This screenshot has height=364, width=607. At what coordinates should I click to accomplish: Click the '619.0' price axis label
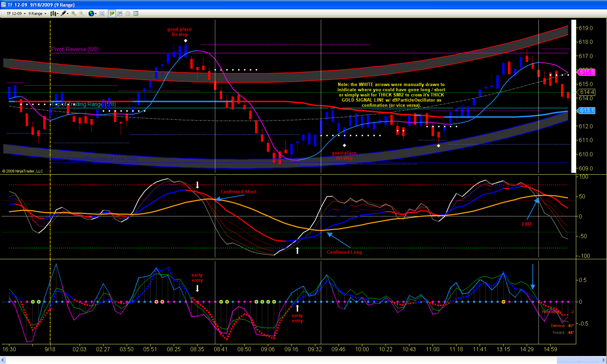coord(586,28)
